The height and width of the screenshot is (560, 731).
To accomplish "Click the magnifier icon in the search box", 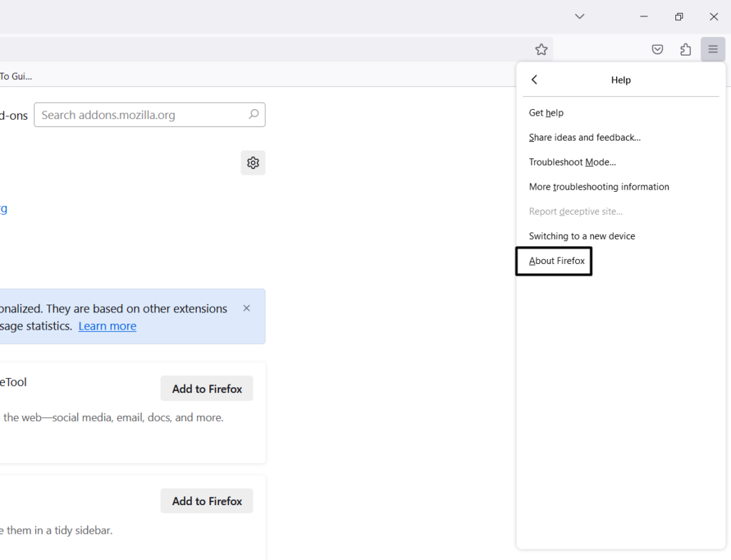I will point(253,115).
